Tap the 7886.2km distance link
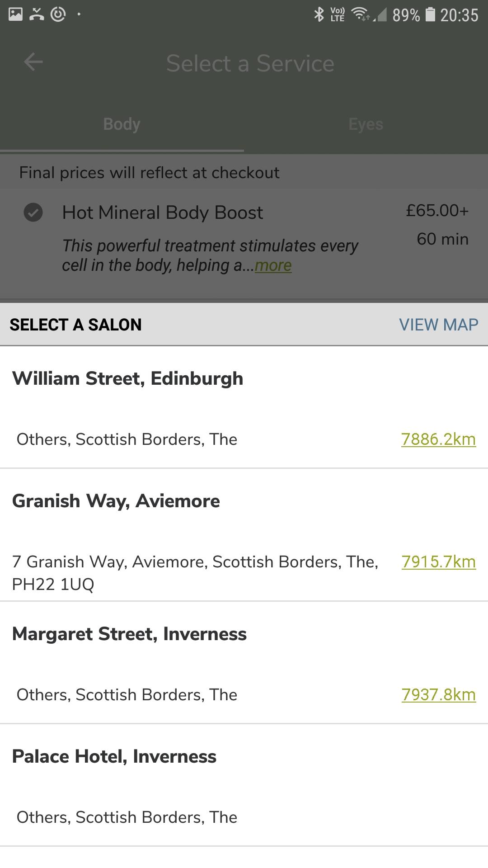Image resolution: width=488 pixels, height=868 pixels. tap(438, 439)
